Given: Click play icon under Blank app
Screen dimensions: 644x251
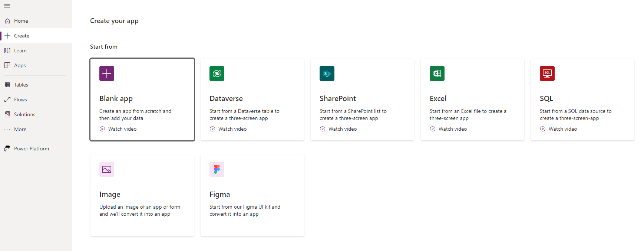Looking at the screenshot, I should point(102,129).
